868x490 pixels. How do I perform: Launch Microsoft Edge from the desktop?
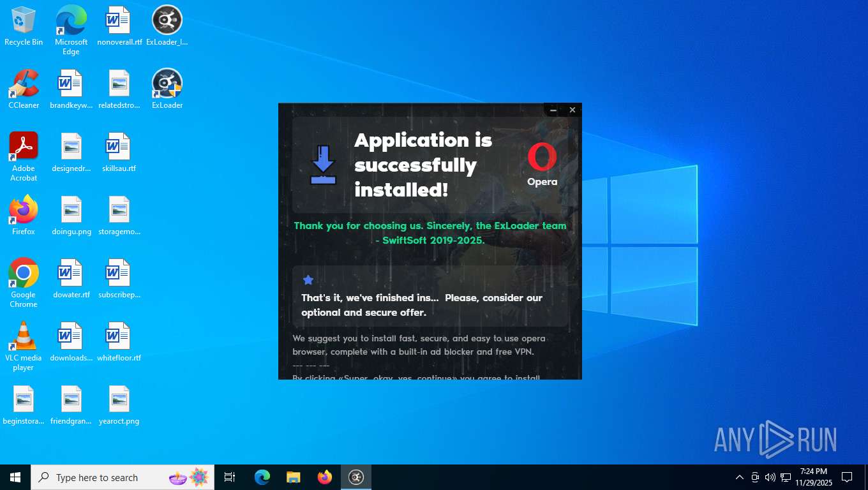click(x=71, y=30)
